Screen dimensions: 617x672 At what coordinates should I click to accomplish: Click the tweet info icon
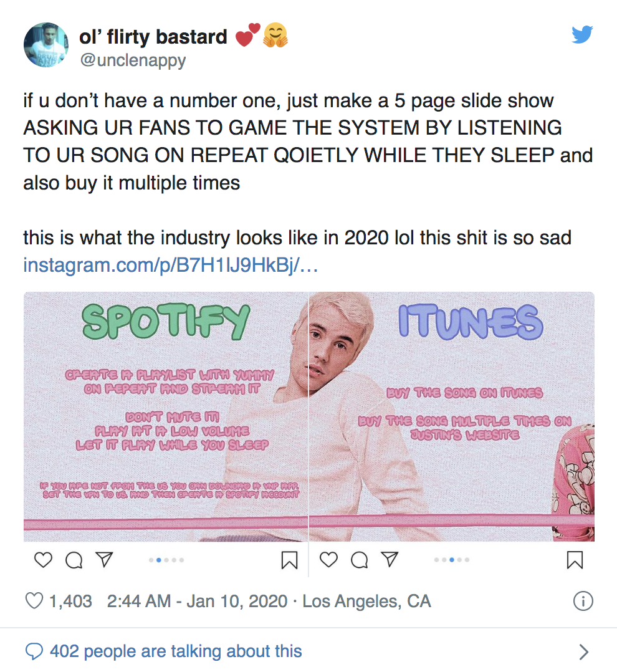tap(582, 602)
